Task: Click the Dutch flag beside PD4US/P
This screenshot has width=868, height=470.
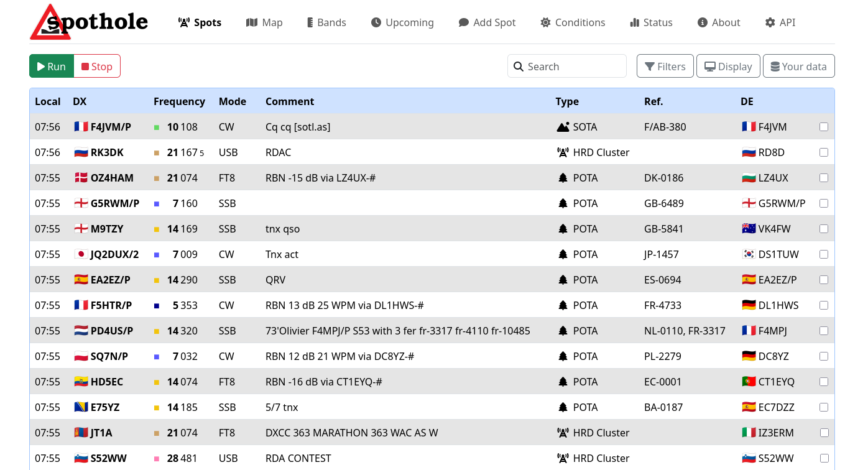Action: point(81,331)
